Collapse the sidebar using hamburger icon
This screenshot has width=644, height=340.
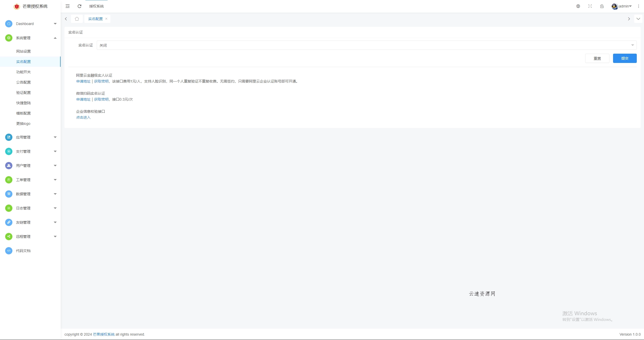coord(68,6)
